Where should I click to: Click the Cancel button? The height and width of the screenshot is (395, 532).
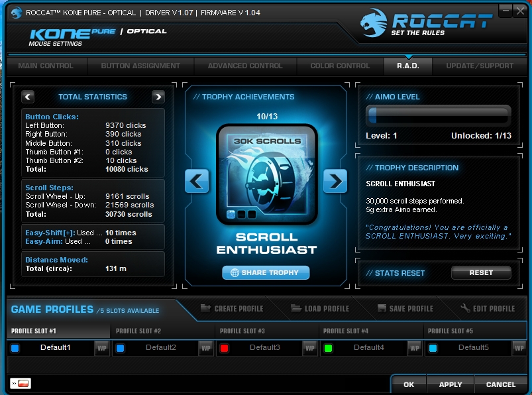tap(501, 384)
